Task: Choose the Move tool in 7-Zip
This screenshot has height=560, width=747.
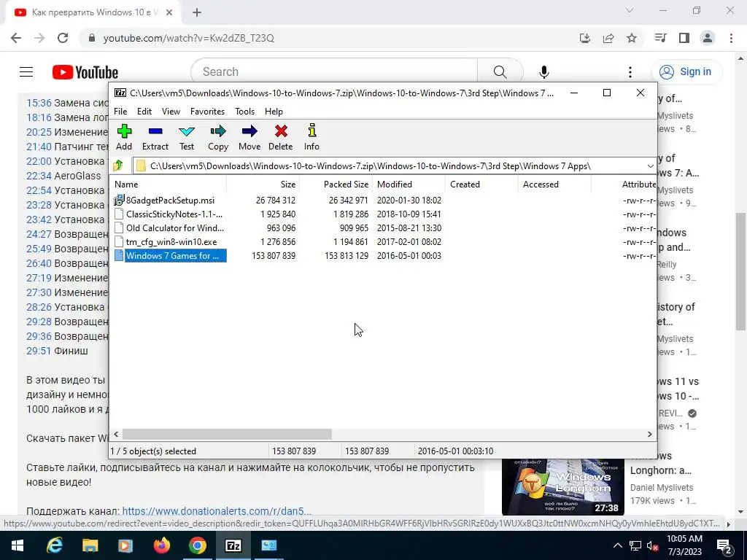Action: 249,138
